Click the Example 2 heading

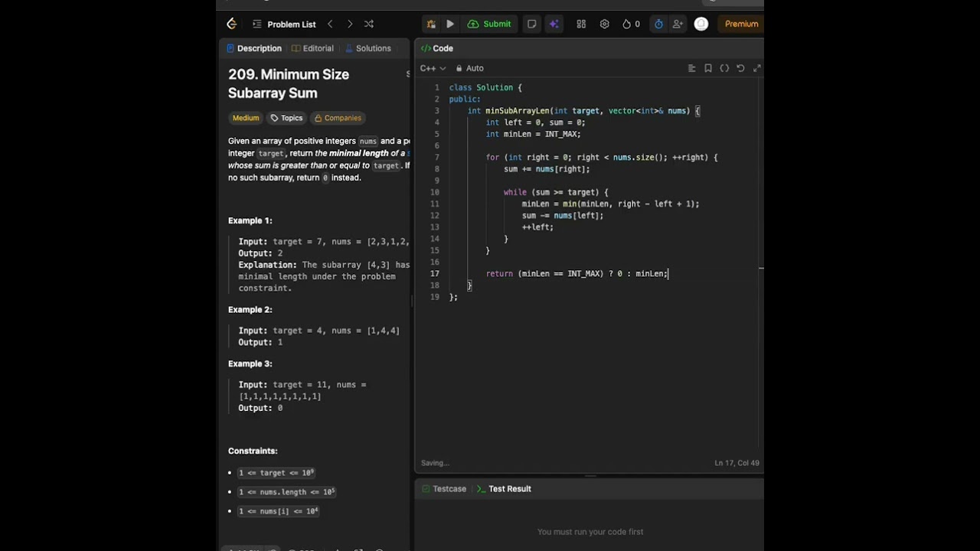coord(250,309)
